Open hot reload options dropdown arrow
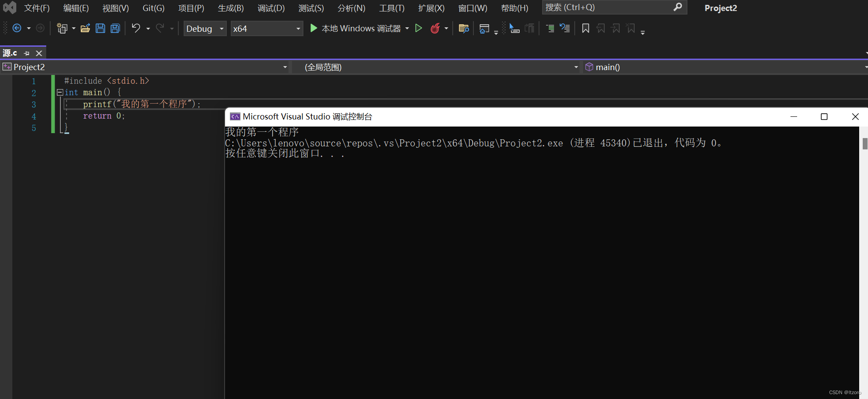The height and width of the screenshot is (399, 868). [446, 28]
